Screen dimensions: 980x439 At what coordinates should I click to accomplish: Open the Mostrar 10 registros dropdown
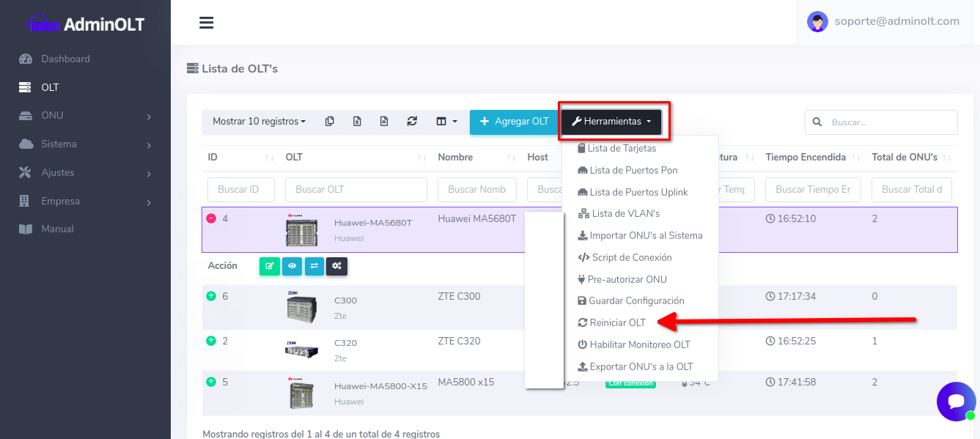259,122
